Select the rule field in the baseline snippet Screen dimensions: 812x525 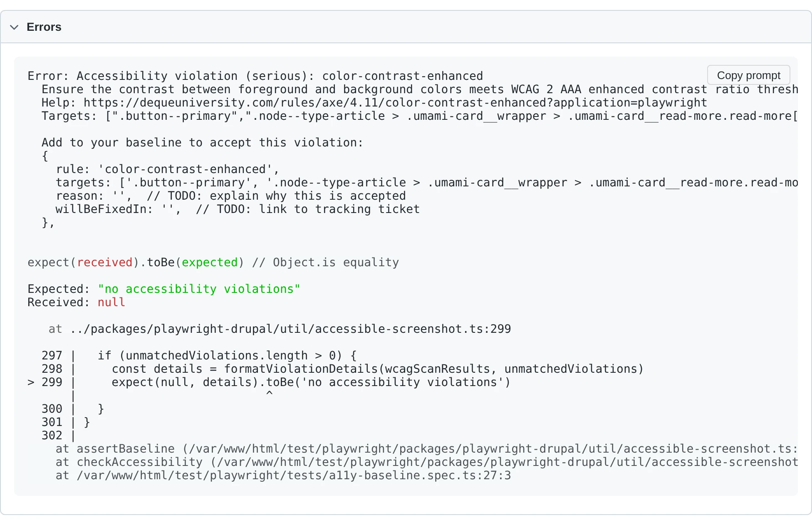click(x=166, y=169)
